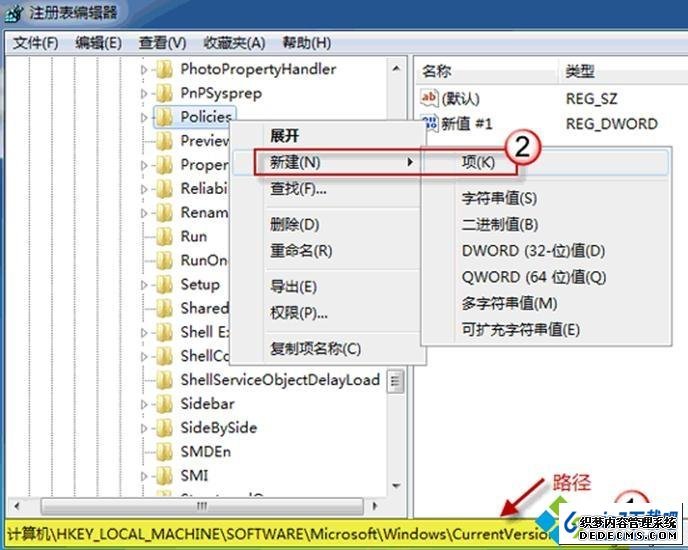Click the registry editor title bar icon
The image size is (688, 550).
tap(13, 13)
